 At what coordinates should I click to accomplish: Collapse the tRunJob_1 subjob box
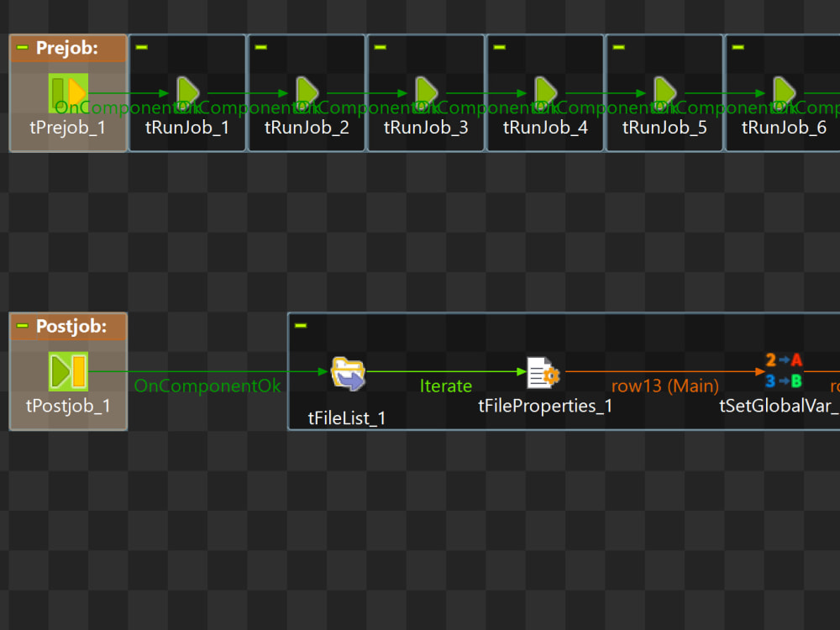pos(141,47)
